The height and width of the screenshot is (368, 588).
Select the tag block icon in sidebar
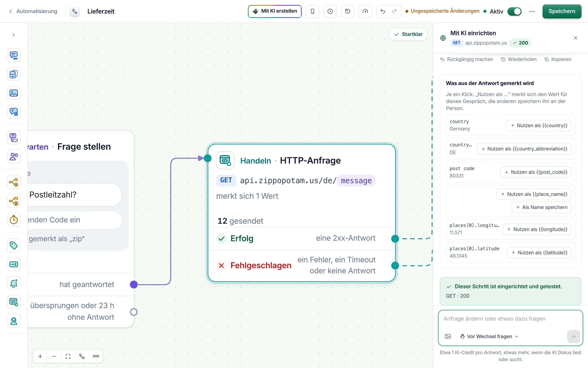pos(14,245)
